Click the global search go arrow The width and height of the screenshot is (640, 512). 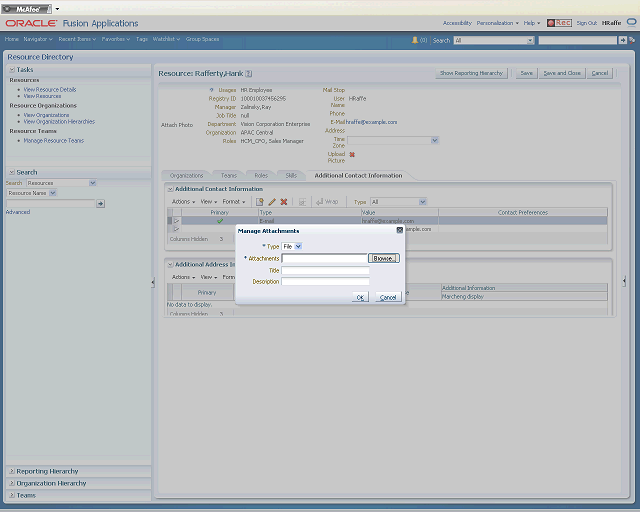click(x=622, y=40)
